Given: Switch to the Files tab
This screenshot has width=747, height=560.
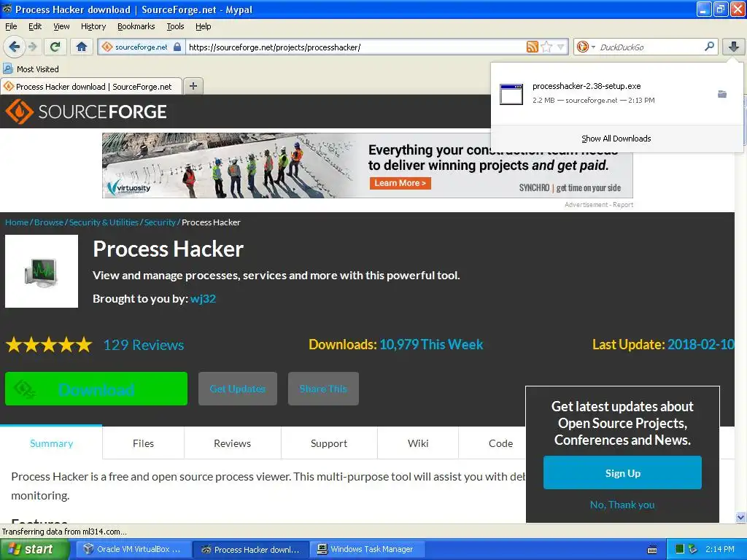Looking at the screenshot, I should (144, 443).
